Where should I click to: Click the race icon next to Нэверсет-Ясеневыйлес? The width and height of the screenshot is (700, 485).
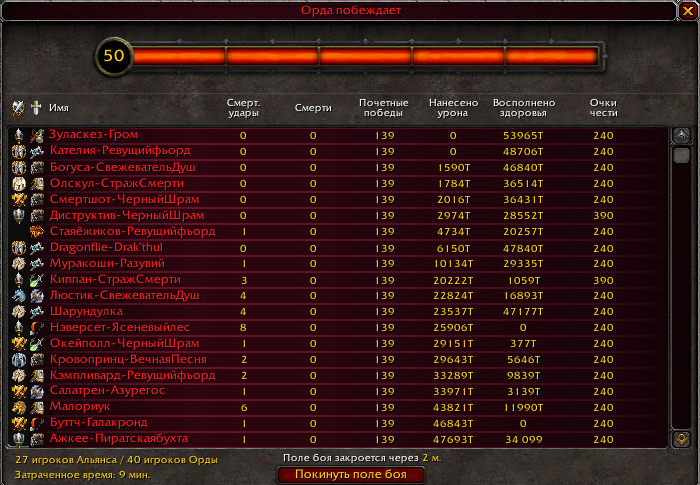point(18,327)
